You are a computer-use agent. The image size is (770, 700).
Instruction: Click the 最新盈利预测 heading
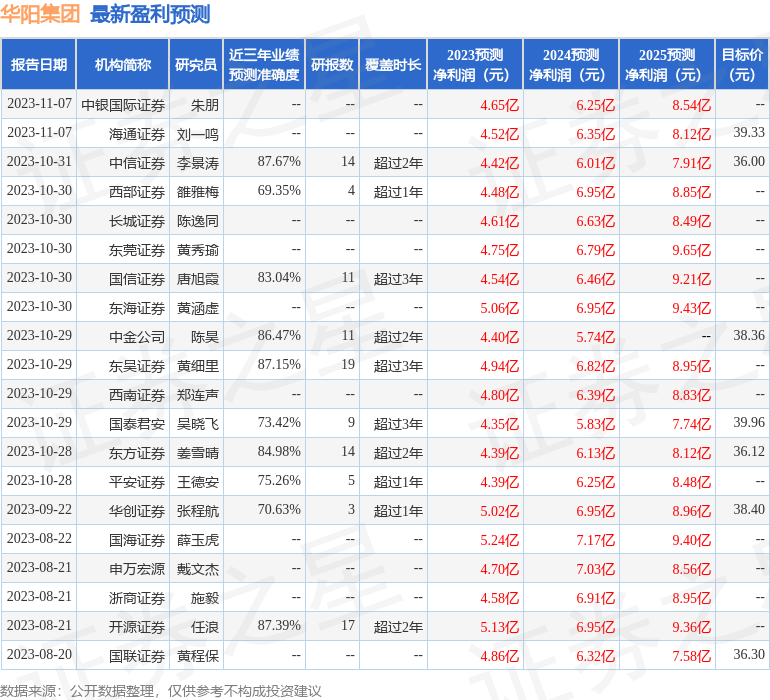(x=150, y=14)
